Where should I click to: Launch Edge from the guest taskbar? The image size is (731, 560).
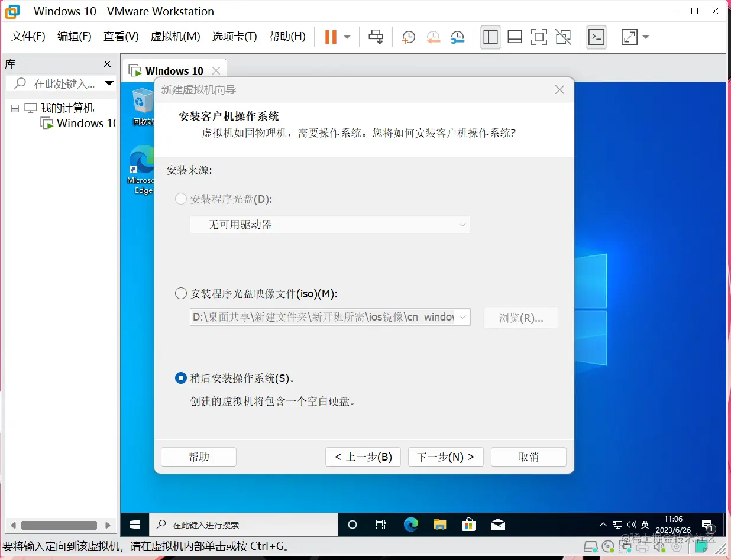tap(410, 525)
